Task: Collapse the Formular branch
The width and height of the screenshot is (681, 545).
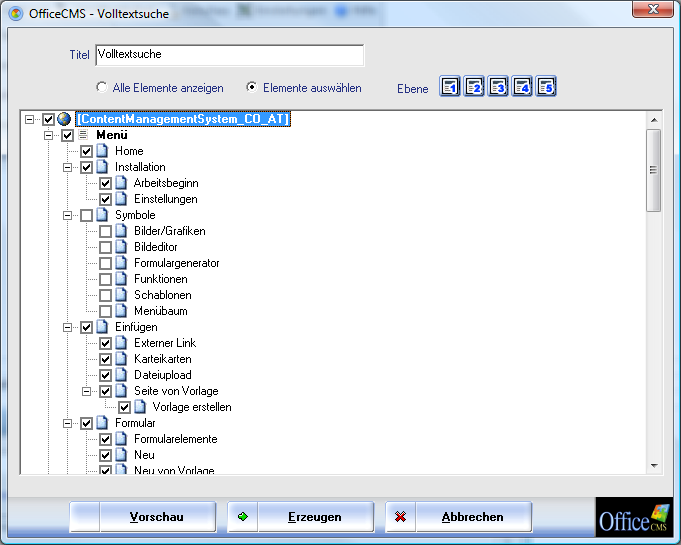Action: [67, 423]
